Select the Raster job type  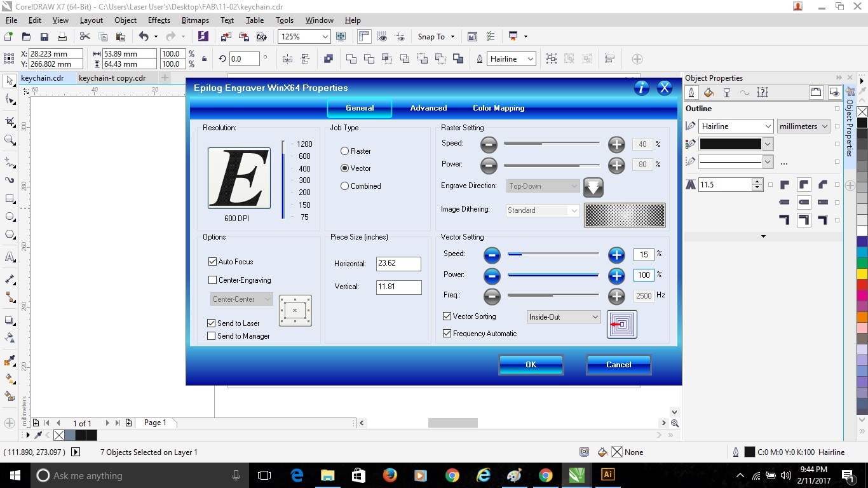point(356,151)
